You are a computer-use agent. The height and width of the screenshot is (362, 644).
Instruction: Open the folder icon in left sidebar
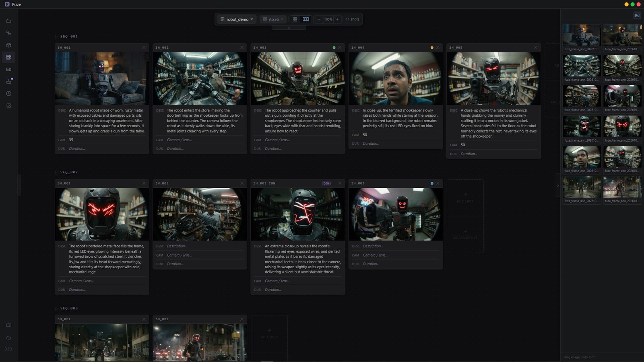point(8,21)
